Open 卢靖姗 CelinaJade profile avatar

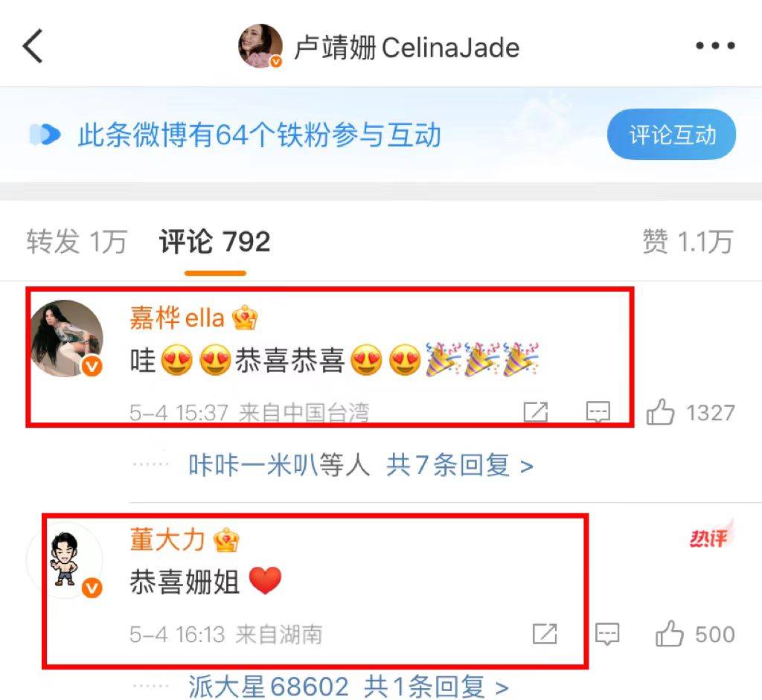coord(260,46)
